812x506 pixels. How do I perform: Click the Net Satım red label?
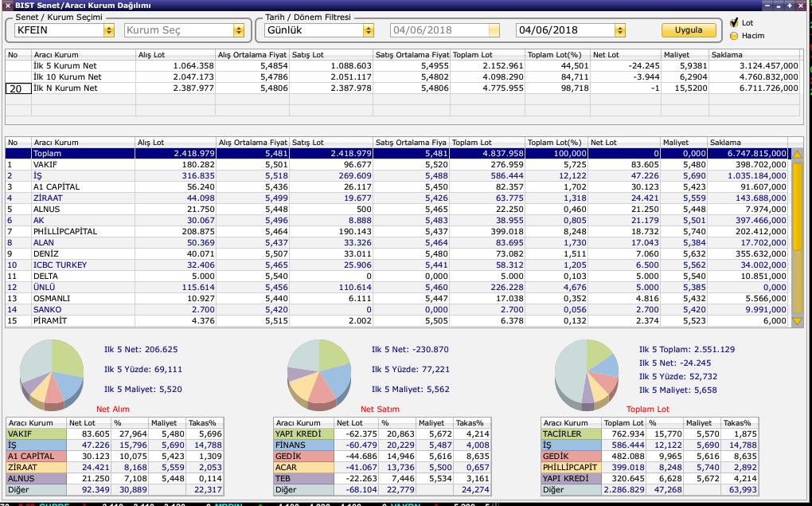(380, 409)
